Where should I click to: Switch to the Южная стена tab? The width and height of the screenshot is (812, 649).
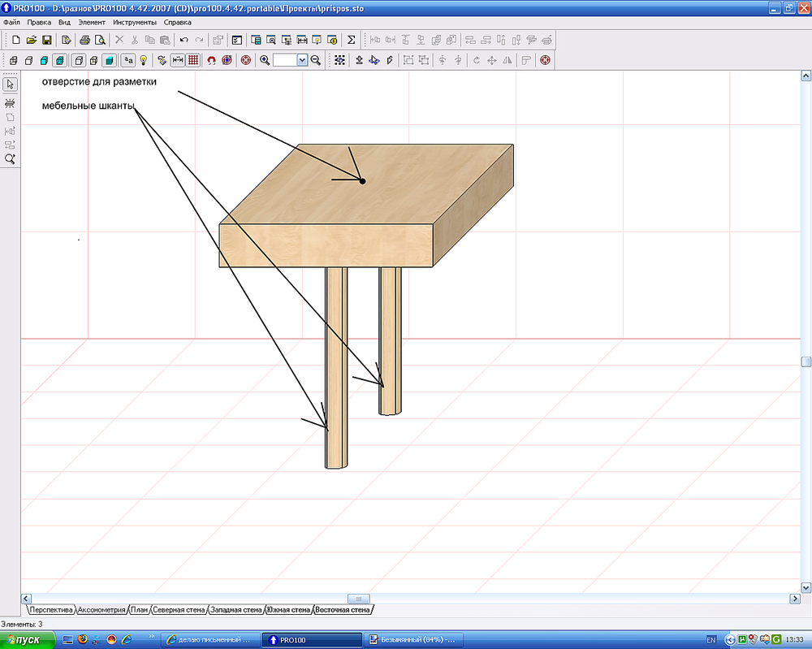tap(290, 608)
